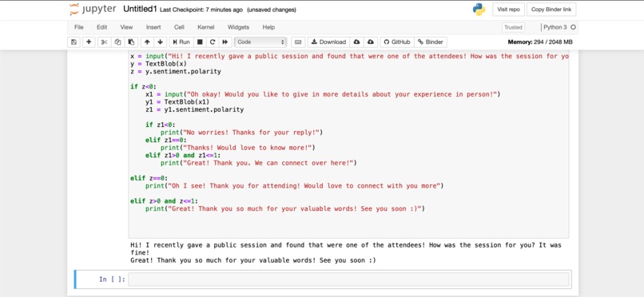Screen dimensions: 644x297
Task: Click the Visit repo button
Action: tap(508, 10)
